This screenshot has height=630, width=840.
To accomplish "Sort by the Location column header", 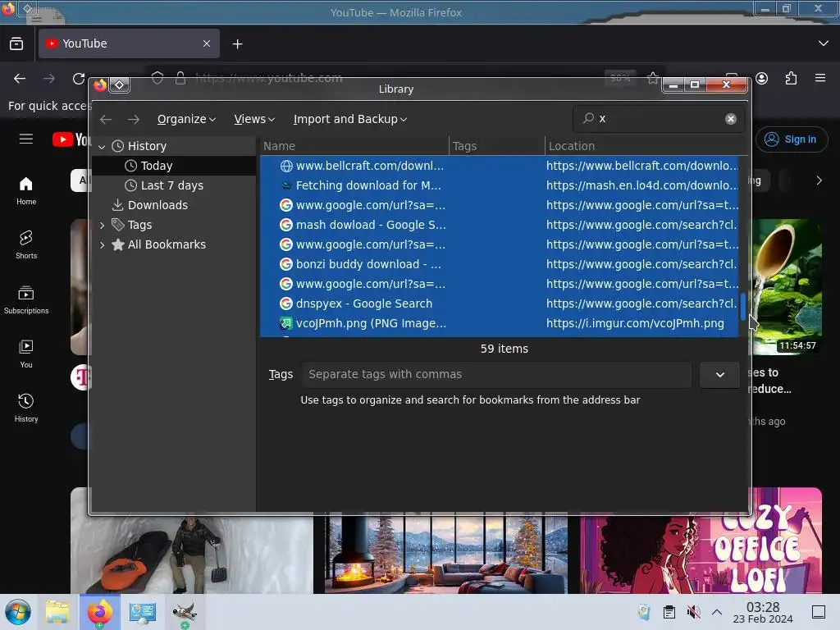I will [646, 146].
